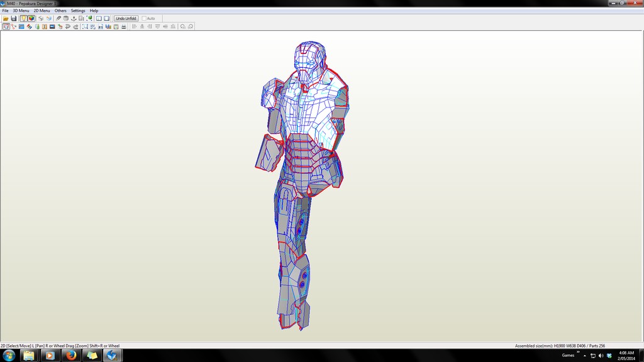This screenshot has width=644, height=362.
Task: Click the anchor icon
Action: click(74, 18)
